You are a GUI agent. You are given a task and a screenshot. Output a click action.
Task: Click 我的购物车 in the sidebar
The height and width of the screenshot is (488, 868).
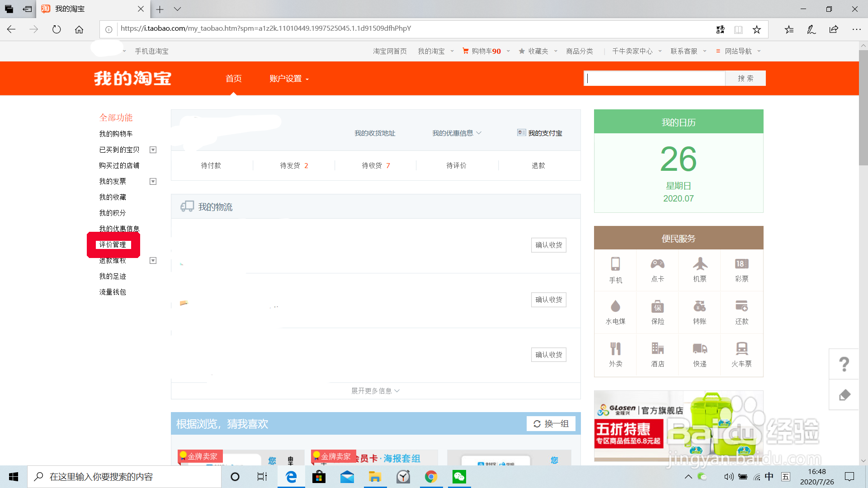[x=116, y=134]
